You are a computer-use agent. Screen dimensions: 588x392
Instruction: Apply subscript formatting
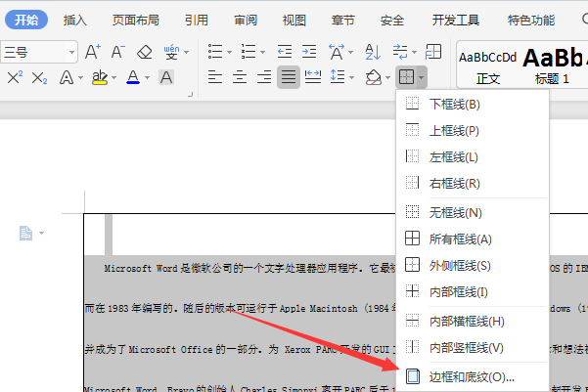coord(39,78)
